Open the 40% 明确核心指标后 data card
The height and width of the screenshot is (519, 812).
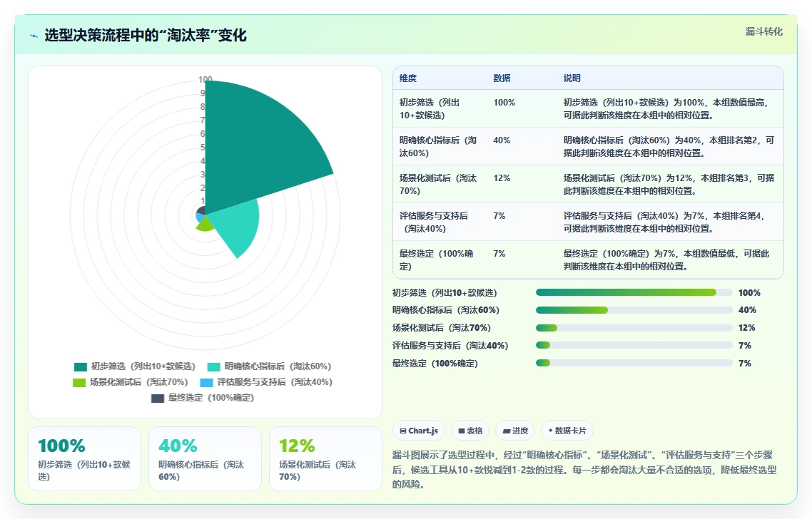[205, 458]
